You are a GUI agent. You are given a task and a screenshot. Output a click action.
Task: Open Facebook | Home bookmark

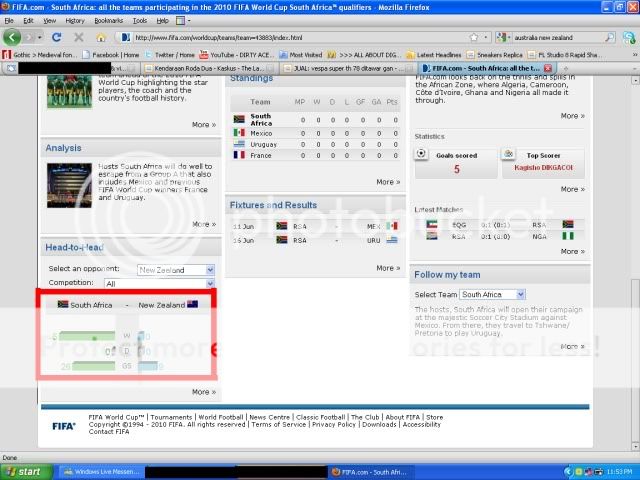pos(111,55)
